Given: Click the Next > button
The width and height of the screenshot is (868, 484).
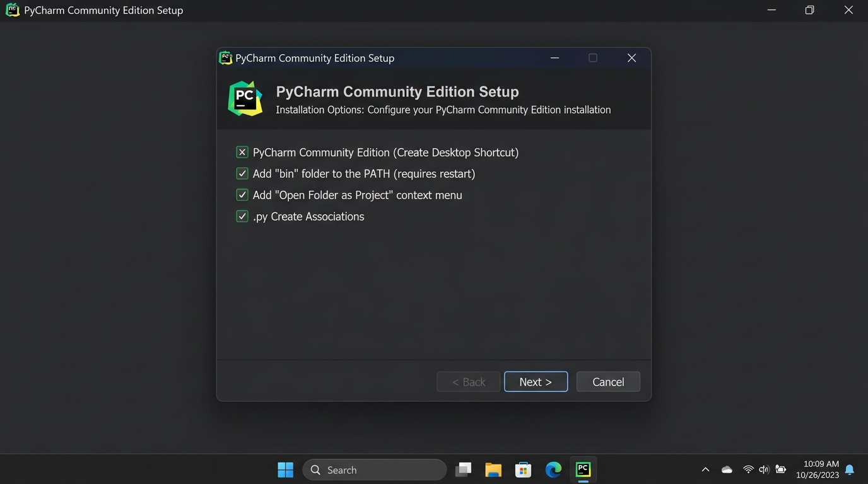Looking at the screenshot, I should click(x=536, y=381).
